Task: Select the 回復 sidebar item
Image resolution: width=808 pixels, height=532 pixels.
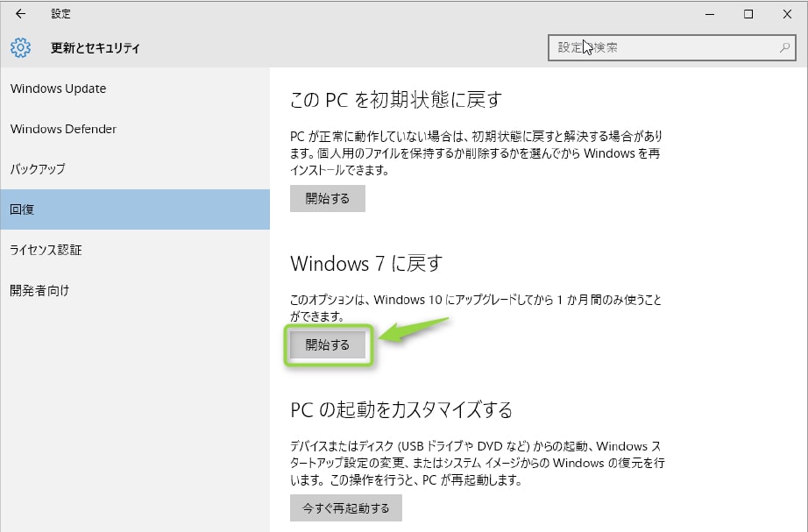Action: (x=22, y=209)
